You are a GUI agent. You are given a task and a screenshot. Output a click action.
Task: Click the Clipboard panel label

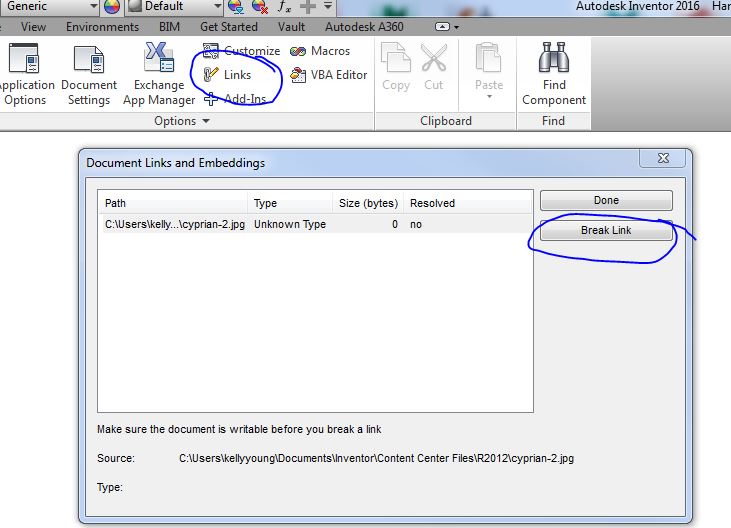(x=446, y=121)
